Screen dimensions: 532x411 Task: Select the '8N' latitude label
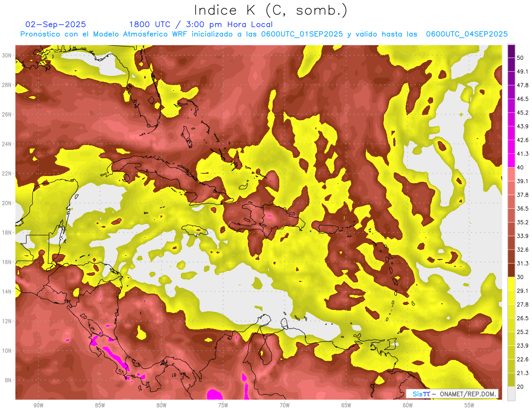(x=8, y=380)
